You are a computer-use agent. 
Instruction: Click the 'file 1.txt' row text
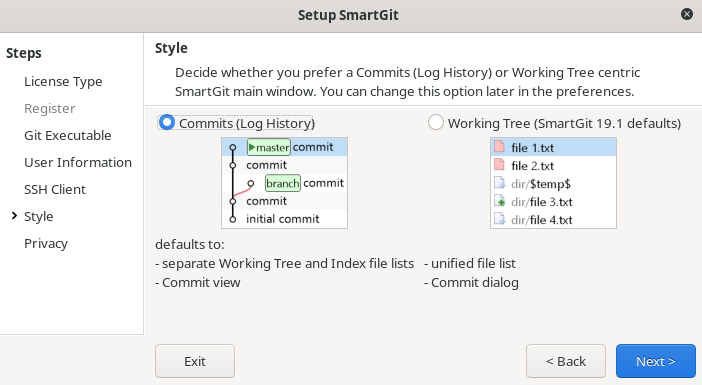(532, 148)
